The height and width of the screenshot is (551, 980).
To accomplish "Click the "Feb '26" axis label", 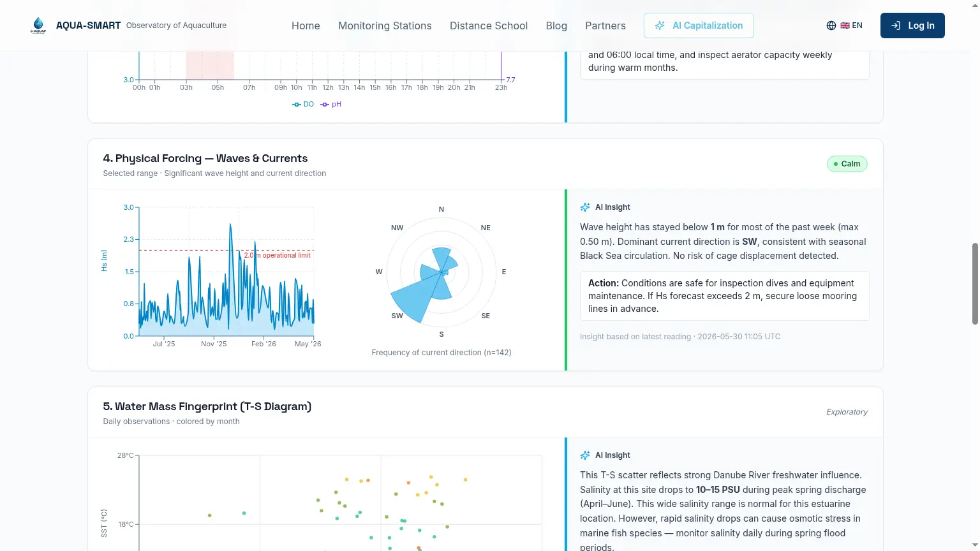I will [x=264, y=344].
